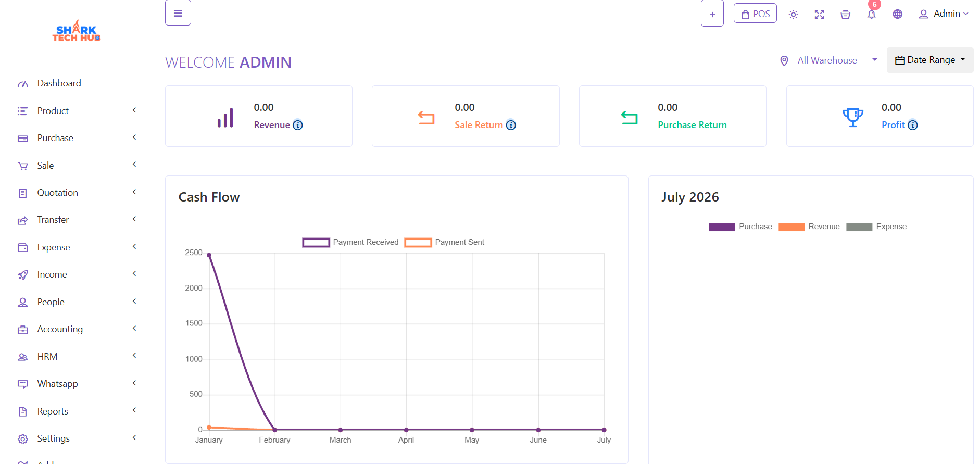Enter fullscreen mode via expand icon
980x464 pixels.
(819, 15)
